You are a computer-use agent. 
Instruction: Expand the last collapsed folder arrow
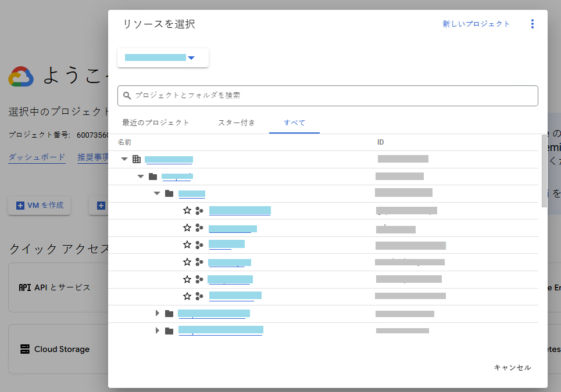pos(158,330)
